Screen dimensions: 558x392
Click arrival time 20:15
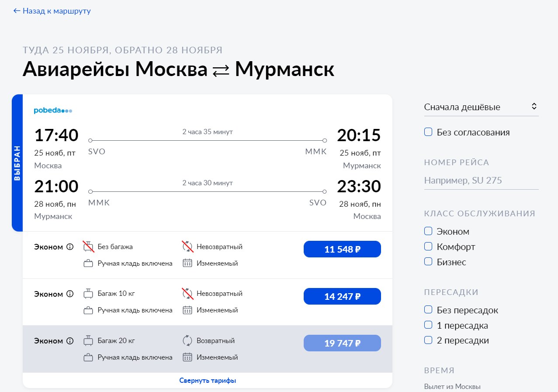(359, 135)
